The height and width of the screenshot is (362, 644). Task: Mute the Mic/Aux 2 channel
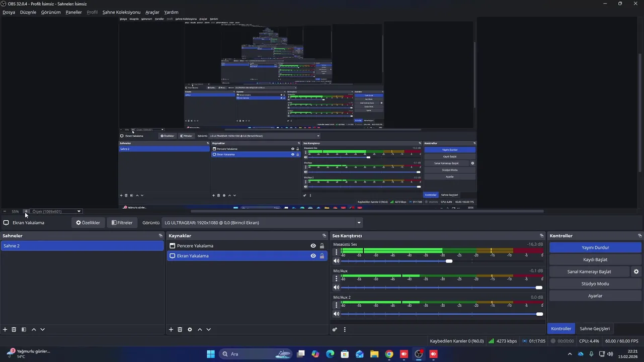pos(337,314)
